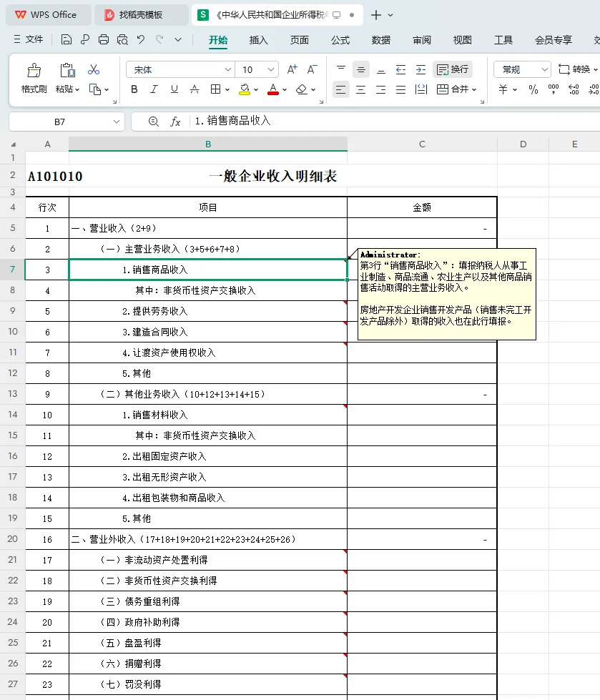Screen dimensions: 600x700
Task: Open Print Preview icon
Action: 122,40
